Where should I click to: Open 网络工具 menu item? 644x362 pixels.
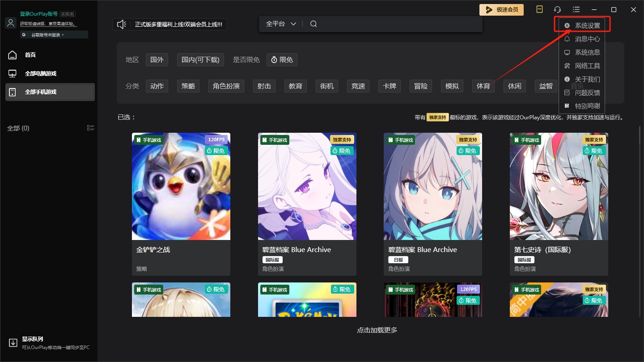click(582, 66)
